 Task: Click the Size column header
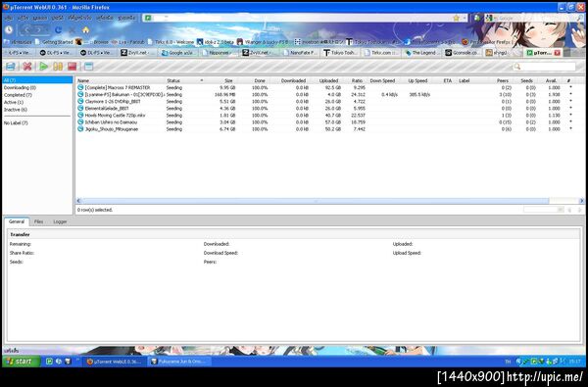click(228, 80)
